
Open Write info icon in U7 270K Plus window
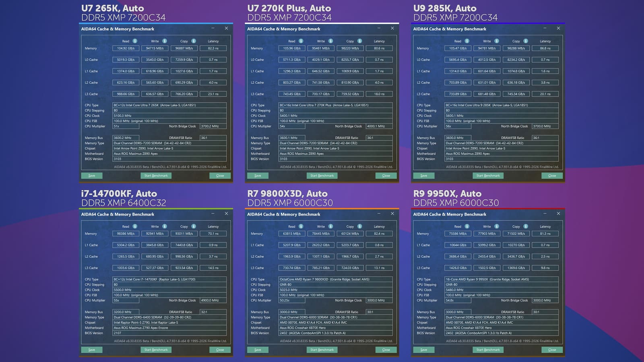(330, 41)
